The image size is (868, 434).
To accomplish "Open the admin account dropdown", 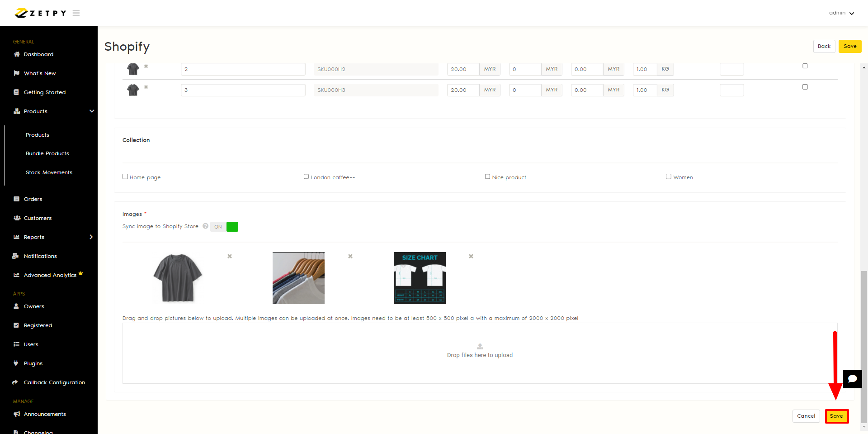I will pos(841,13).
